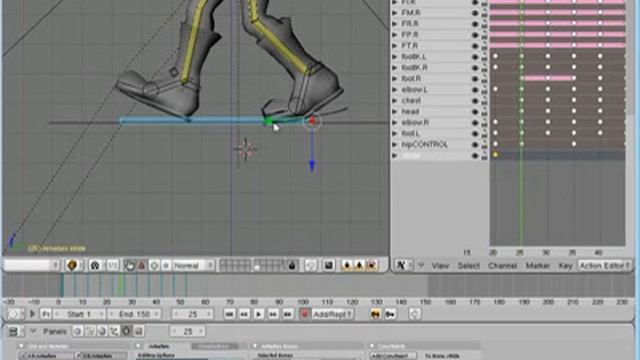Click the paste pose icon
Image resolution: width=640 pixels, height=360 pixels.
359,266
